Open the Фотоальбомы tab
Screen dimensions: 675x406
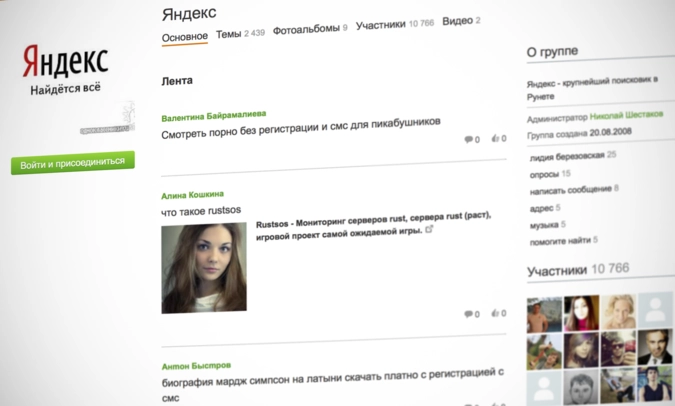coord(304,29)
